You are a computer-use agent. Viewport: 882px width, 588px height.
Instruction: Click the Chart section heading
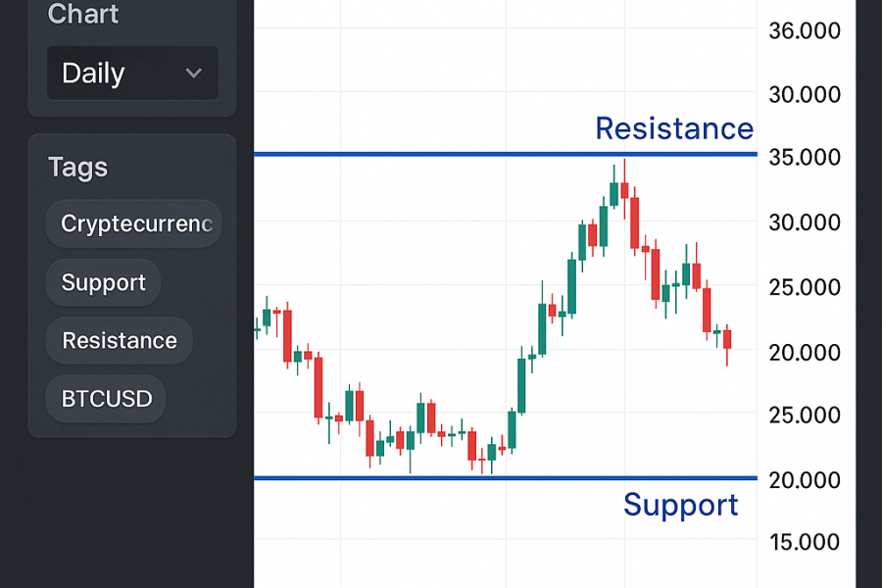(x=83, y=14)
